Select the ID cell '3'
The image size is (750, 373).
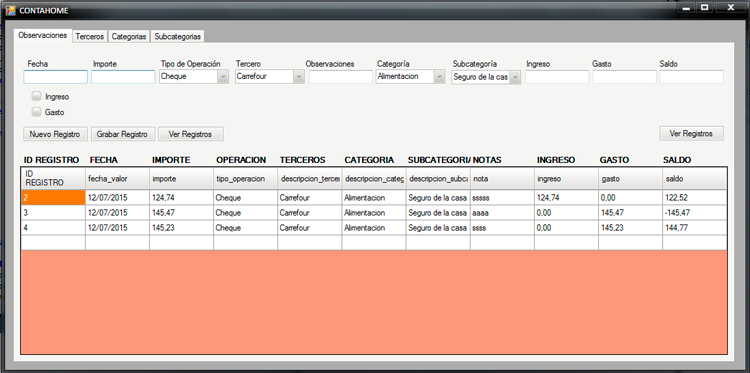[53, 213]
